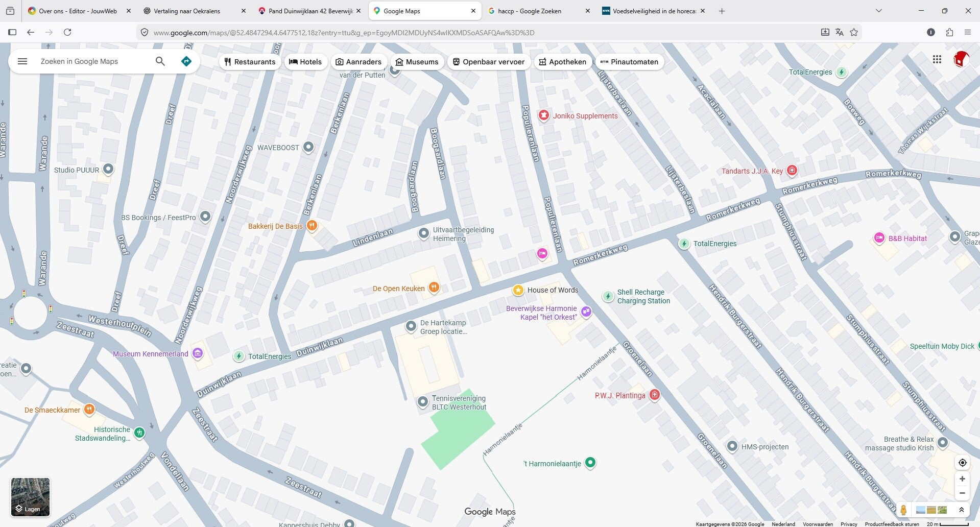Show Openbaar vervoer places

[x=489, y=62]
